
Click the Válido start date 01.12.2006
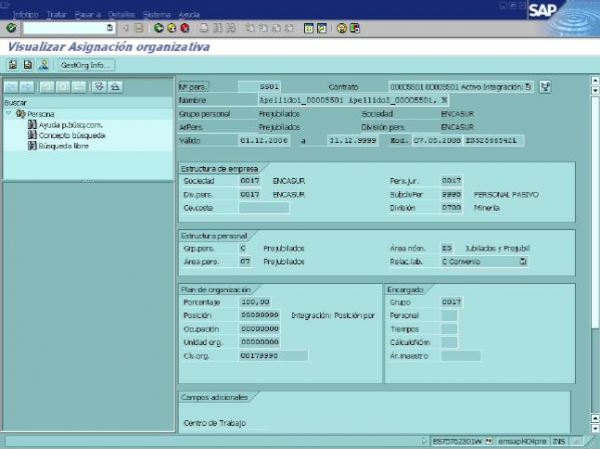click(x=264, y=140)
